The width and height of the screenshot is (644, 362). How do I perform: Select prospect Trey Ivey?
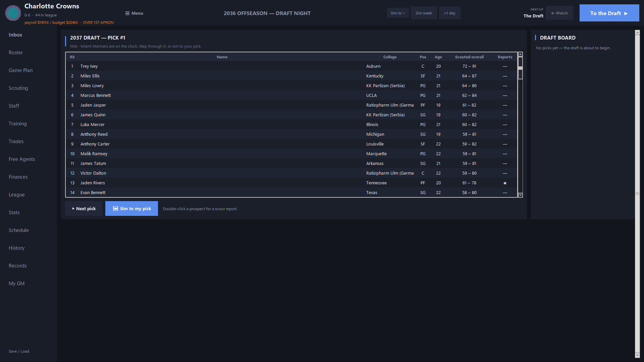[291, 66]
